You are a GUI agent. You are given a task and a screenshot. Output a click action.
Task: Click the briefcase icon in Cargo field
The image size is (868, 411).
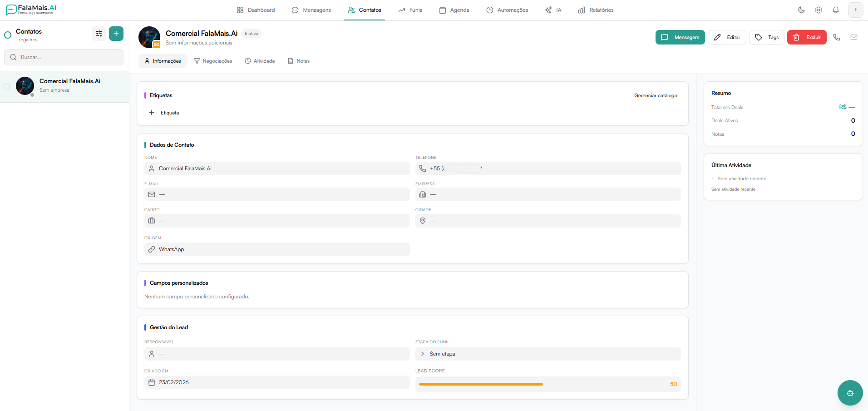click(152, 221)
